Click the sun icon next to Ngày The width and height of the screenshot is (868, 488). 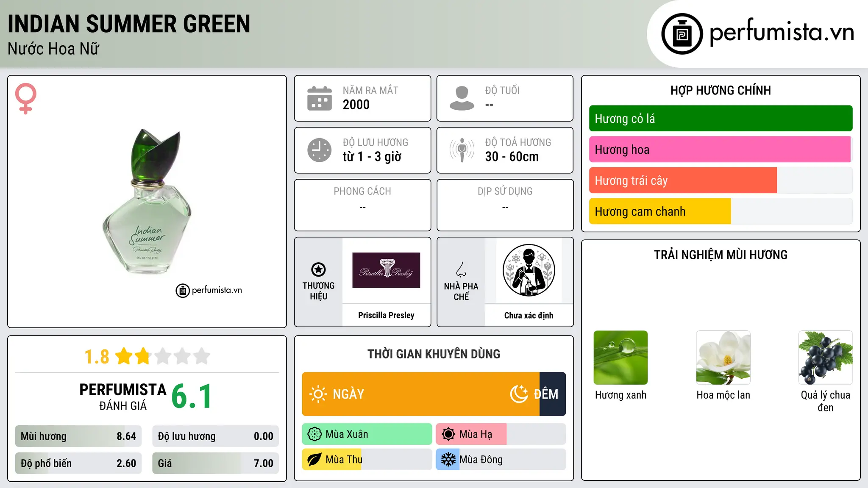coord(318,394)
